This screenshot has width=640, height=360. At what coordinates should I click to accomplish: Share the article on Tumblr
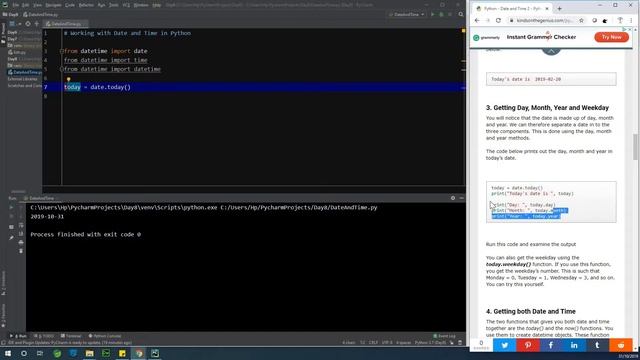597,345
